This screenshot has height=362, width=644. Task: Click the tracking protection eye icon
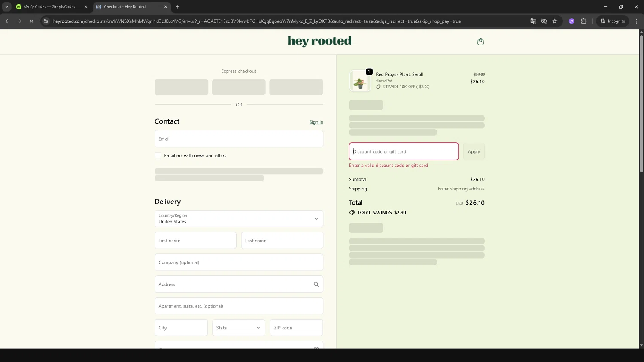[544, 21]
